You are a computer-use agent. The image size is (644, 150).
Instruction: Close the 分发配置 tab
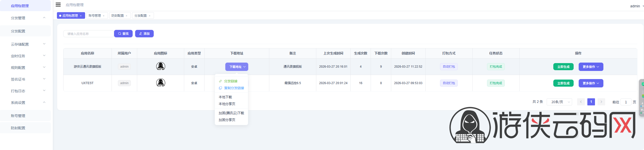pos(150,16)
